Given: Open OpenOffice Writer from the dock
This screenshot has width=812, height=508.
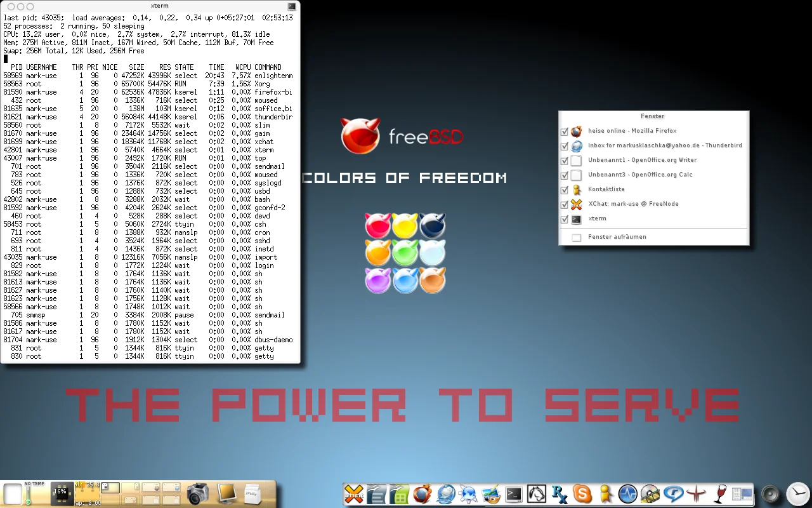Looking at the screenshot, I should tap(377, 493).
